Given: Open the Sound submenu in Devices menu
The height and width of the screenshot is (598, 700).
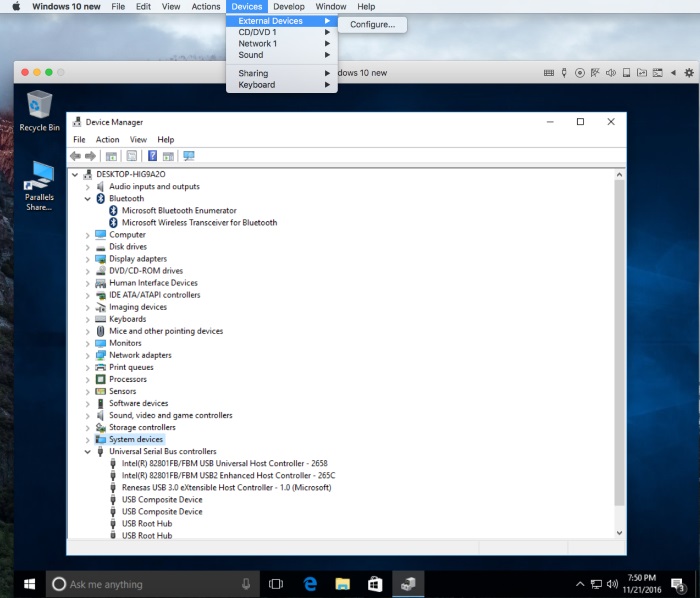Looking at the screenshot, I should pos(282,55).
